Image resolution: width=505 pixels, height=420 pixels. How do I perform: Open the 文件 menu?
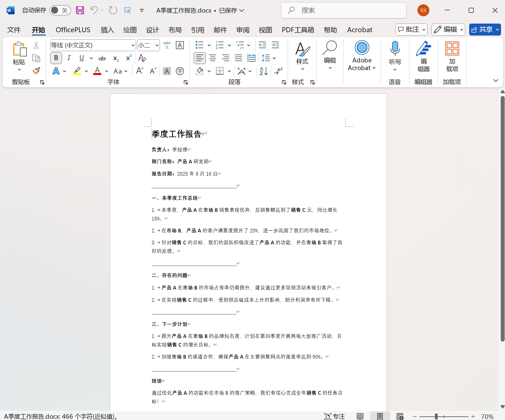(x=14, y=30)
